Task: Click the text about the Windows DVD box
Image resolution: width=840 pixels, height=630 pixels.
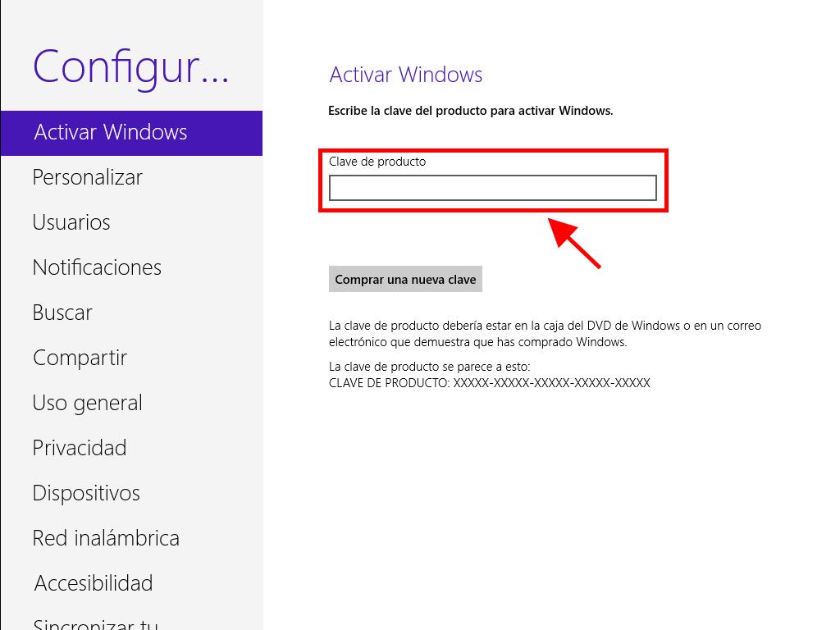Action: pyautogui.click(x=545, y=334)
